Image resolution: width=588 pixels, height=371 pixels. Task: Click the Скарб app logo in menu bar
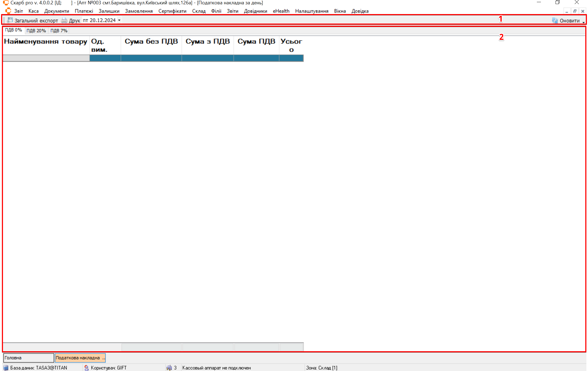tap(8, 11)
